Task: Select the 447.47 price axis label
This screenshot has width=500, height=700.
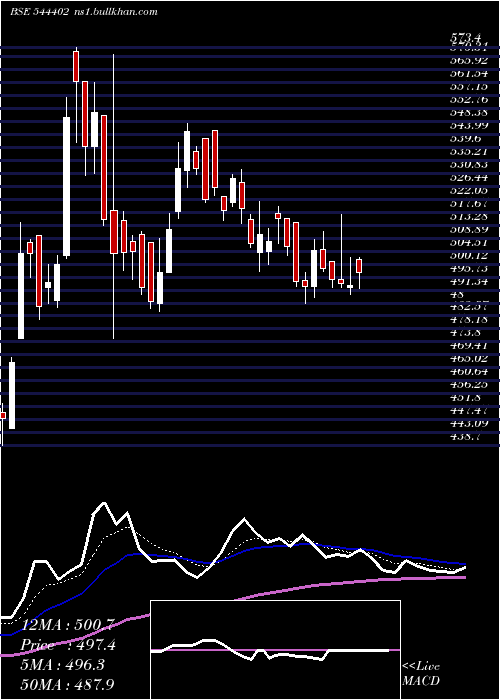Action: tap(471, 410)
